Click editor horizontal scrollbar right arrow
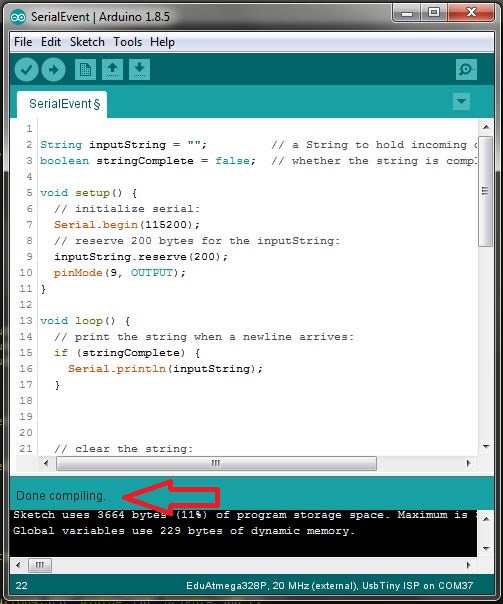Screen dimensions: 503x604 468,463
